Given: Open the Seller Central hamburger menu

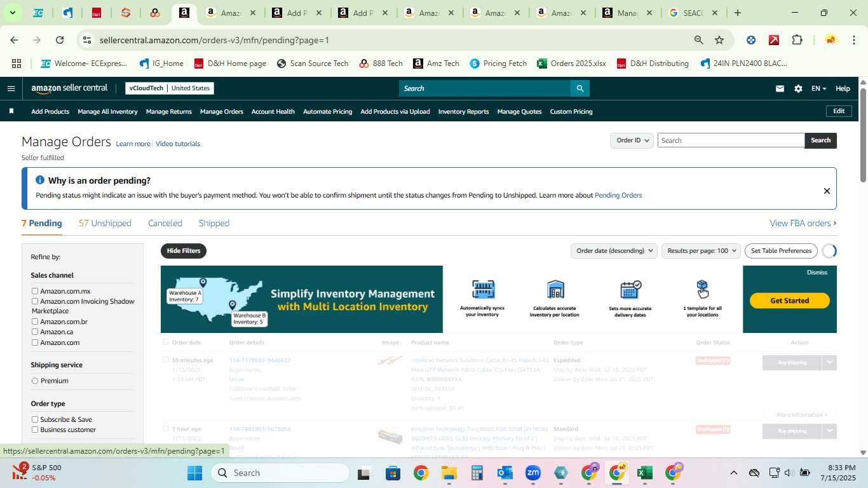Looking at the screenshot, I should [x=11, y=88].
